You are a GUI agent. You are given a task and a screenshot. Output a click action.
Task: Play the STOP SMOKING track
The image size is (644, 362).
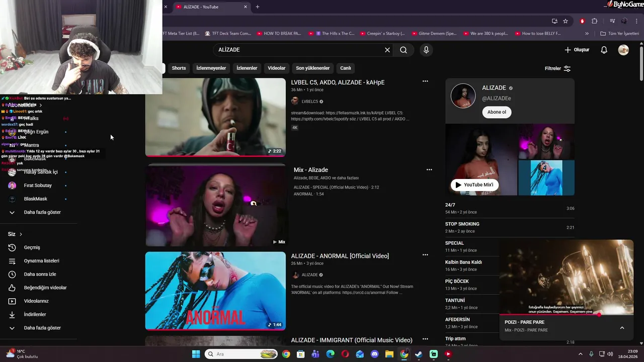coord(510,227)
